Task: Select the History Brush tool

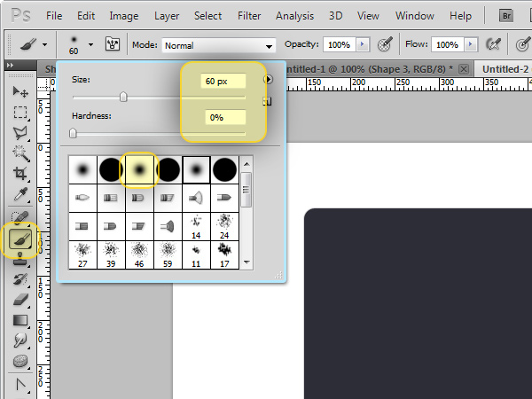Action: 20,279
